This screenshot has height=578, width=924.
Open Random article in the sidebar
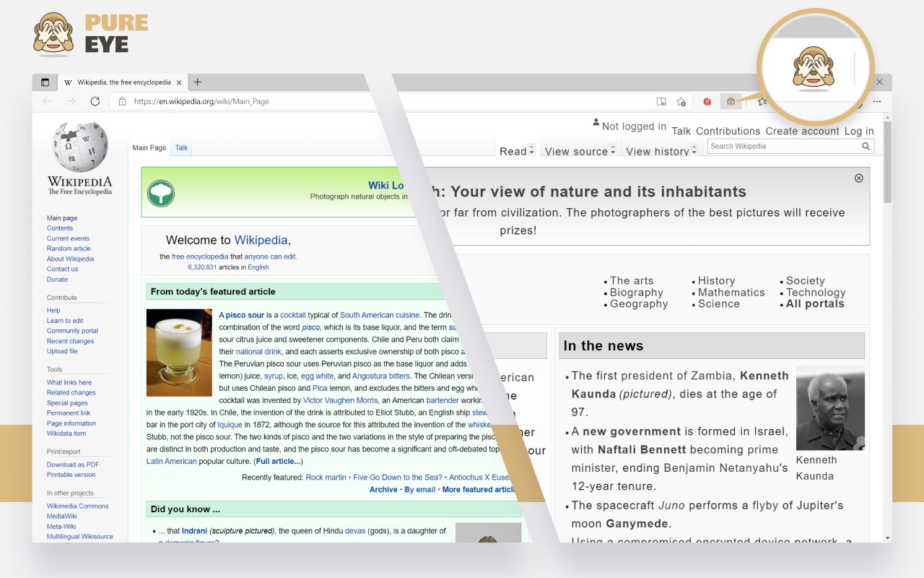pyautogui.click(x=69, y=249)
